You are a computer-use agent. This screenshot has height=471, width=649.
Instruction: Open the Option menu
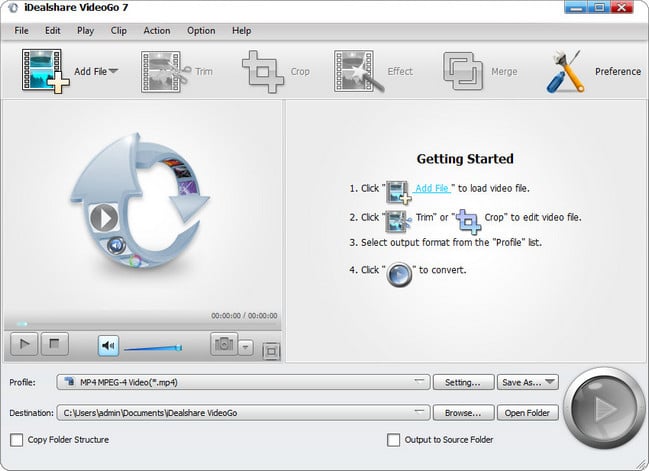point(201,30)
